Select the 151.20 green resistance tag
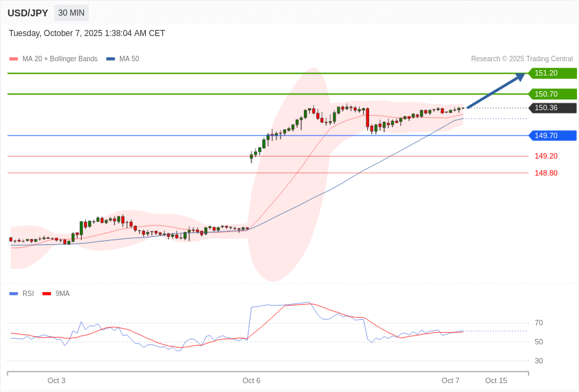Viewport: 579px width, 392px height. click(552, 73)
